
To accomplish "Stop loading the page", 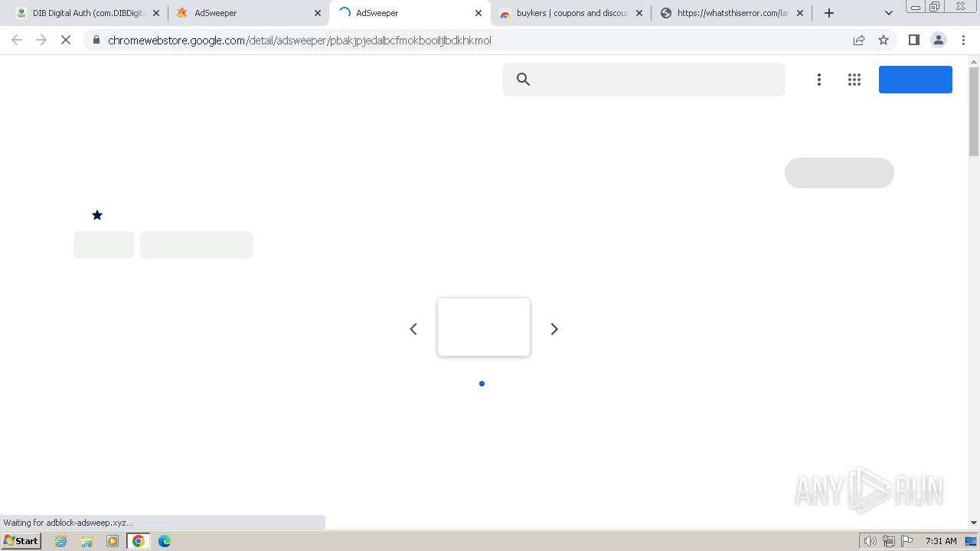I will [66, 40].
